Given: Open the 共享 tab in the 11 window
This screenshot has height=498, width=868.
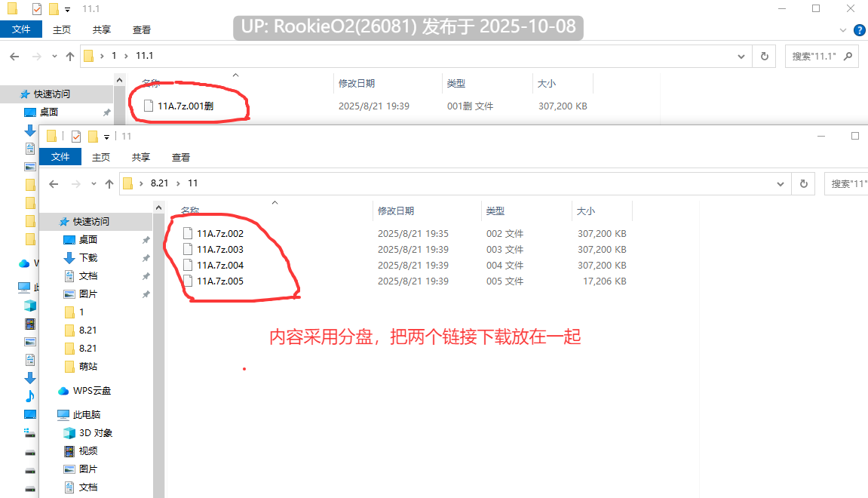Looking at the screenshot, I should 140,157.
